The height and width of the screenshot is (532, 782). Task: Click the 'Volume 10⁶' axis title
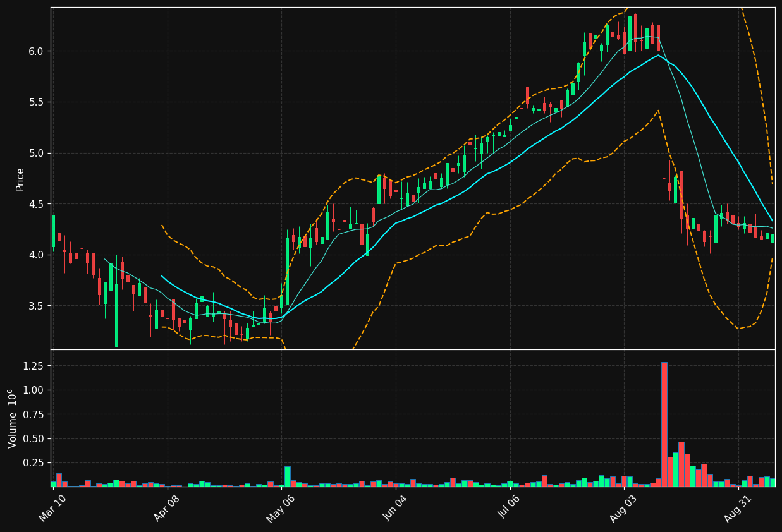pos(13,418)
